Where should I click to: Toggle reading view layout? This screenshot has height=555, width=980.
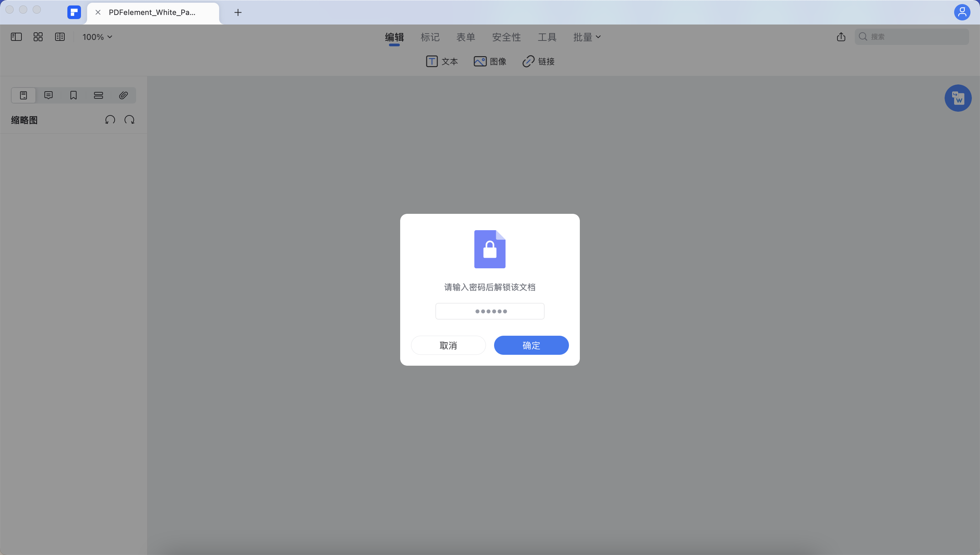[60, 36]
